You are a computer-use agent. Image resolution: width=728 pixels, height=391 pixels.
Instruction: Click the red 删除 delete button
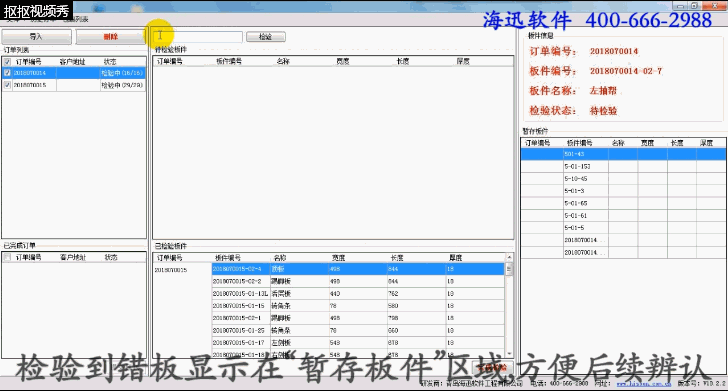(x=110, y=36)
